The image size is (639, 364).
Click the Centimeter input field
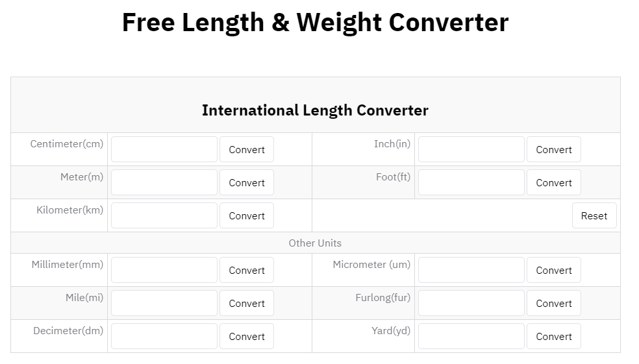(164, 149)
